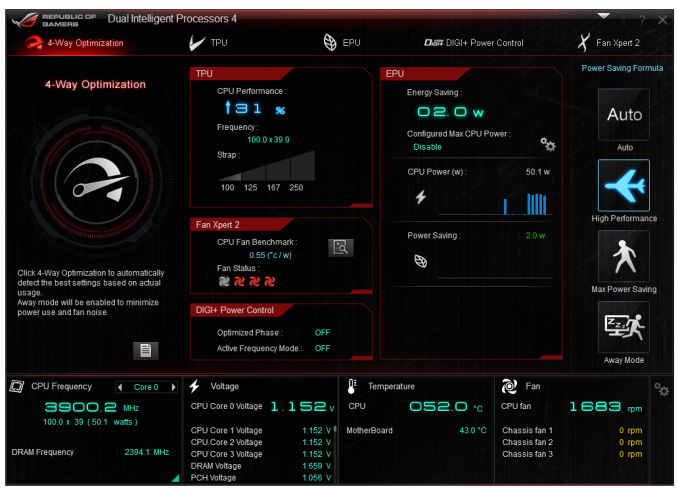Screen dimensions: 678x491
Task: Click the last red fan status icon
Action: (x=270, y=281)
